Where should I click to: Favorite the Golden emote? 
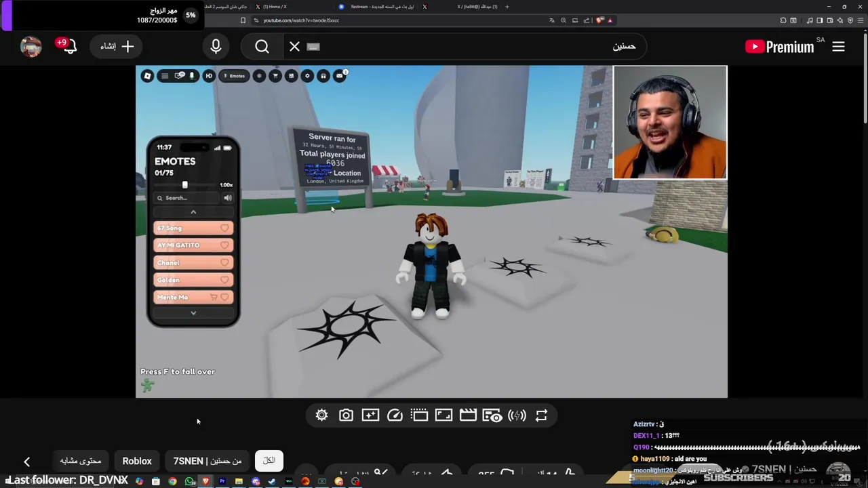click(x=224, y=280)
